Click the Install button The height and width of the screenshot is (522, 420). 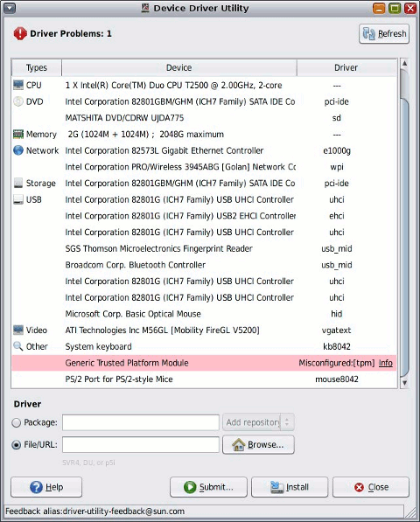(290, 487)
